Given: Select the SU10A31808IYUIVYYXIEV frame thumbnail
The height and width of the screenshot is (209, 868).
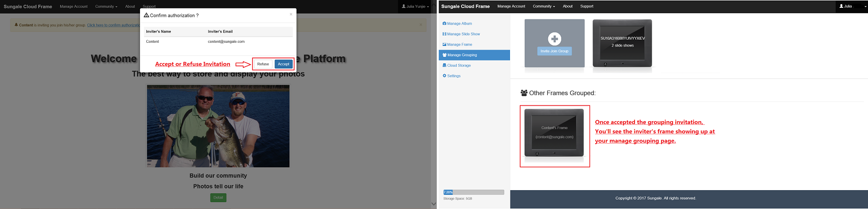Looking at the screenshot, I should click(x=622, y=43).
